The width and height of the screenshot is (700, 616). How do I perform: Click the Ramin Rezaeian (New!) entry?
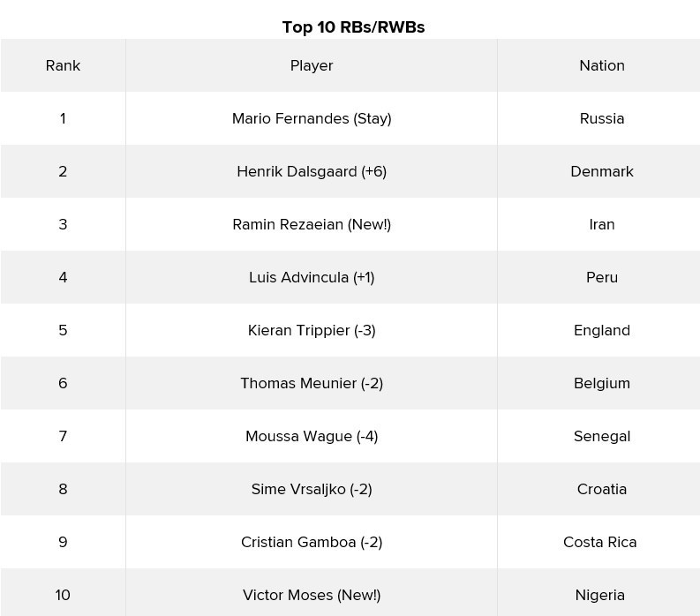pos(312,224)
